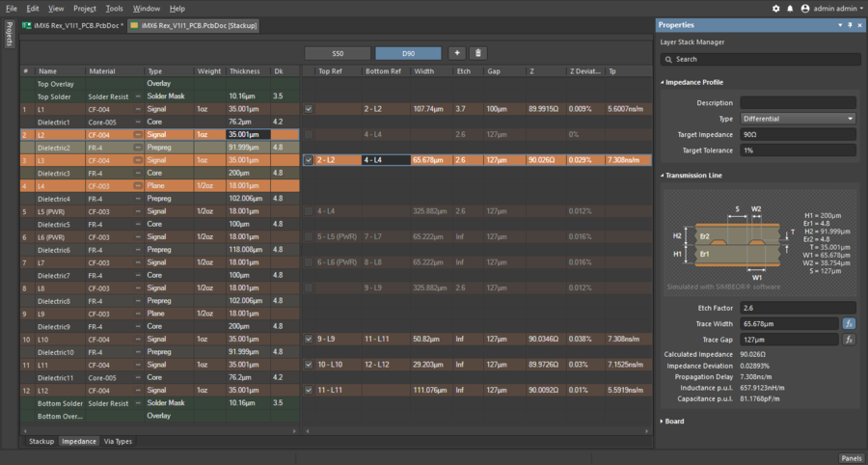Viewport: 868px width, 465px height.
Task: Uncheck the 2 - L2 top ref row checkbox
Action: tap(309, 160)
